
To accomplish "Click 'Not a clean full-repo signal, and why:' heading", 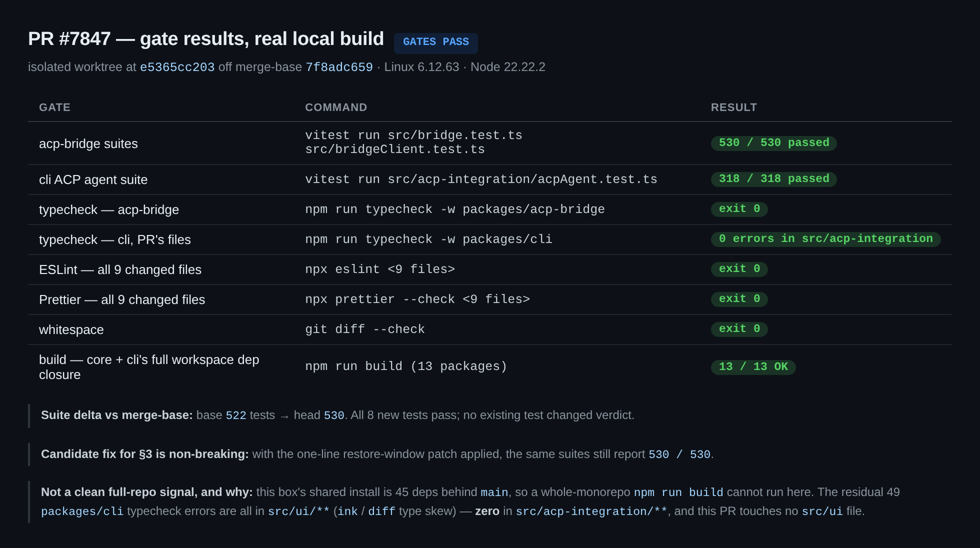I will click(x=147, y=492).
